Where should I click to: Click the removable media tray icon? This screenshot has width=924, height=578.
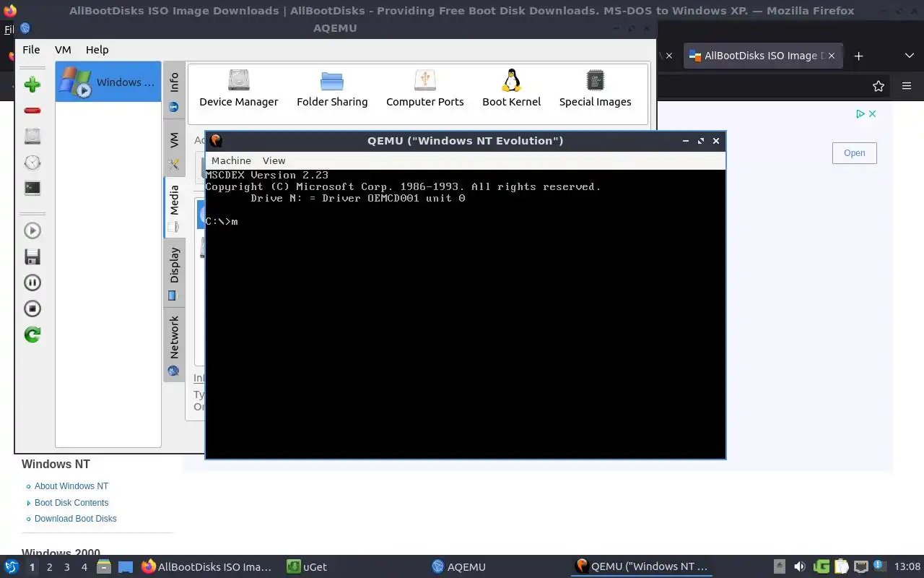coord(780,567)
